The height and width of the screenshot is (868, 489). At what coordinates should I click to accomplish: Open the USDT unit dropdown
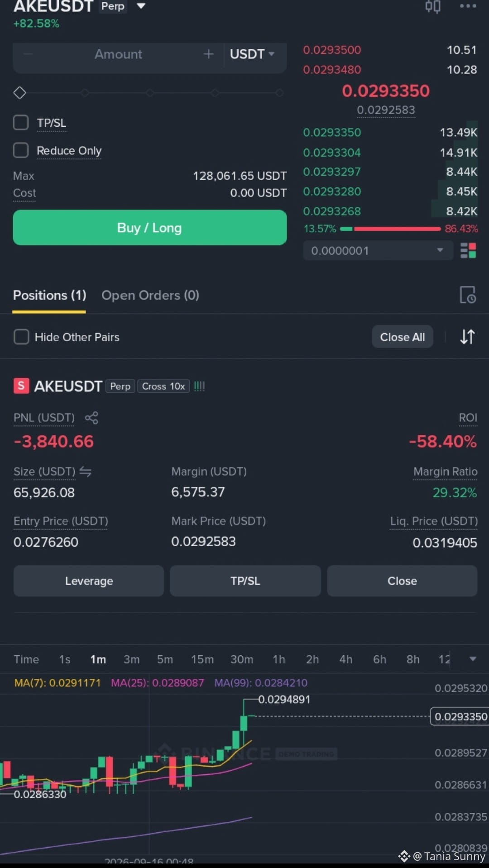(252, 54)
